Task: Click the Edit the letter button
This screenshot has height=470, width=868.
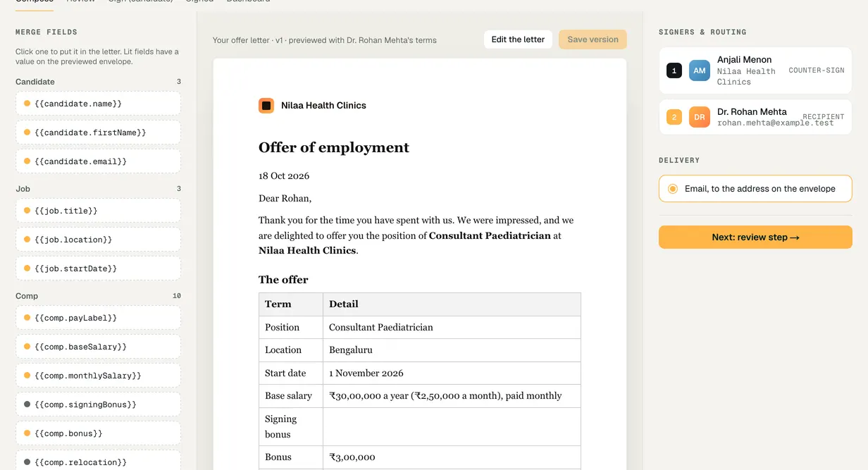Action: point(518,39)
